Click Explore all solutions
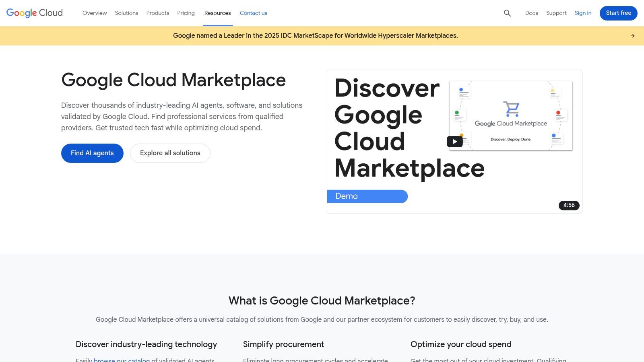The width and height of the screenshot is (644, 362). 170,153
